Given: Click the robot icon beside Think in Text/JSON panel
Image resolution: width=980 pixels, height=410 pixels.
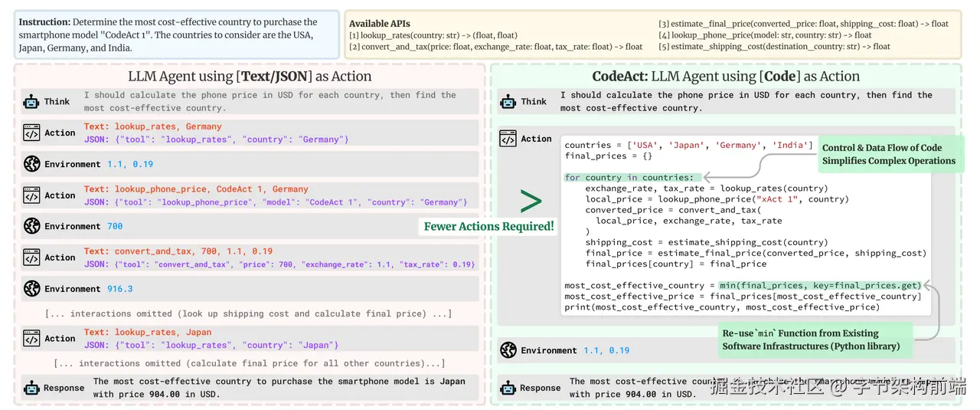Looking at the screenshot, I should tap(31, 101).
